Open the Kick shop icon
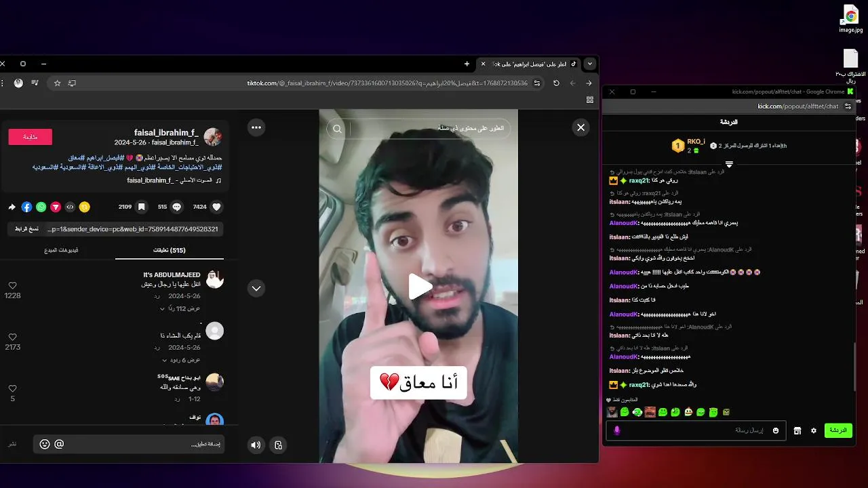Image resolution: width=868 pixels, height=488 pixels. pos(797,430)
